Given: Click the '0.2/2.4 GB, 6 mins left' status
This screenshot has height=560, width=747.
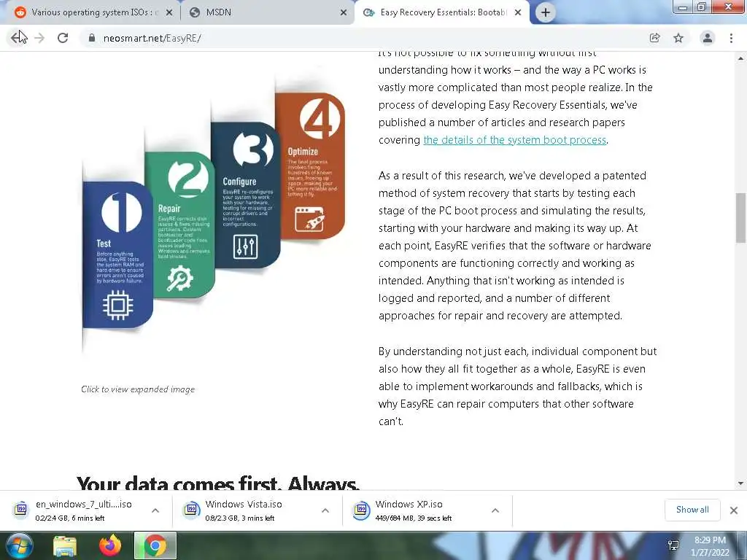Looking at the screenshot, I should click(x=70, y=518).
